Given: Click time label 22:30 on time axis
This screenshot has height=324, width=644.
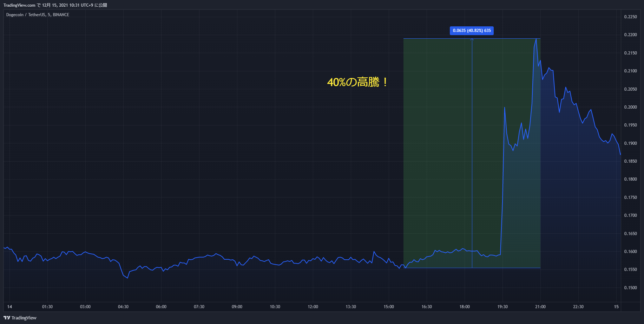Looking at the screenshot, I should coord(578,307).
